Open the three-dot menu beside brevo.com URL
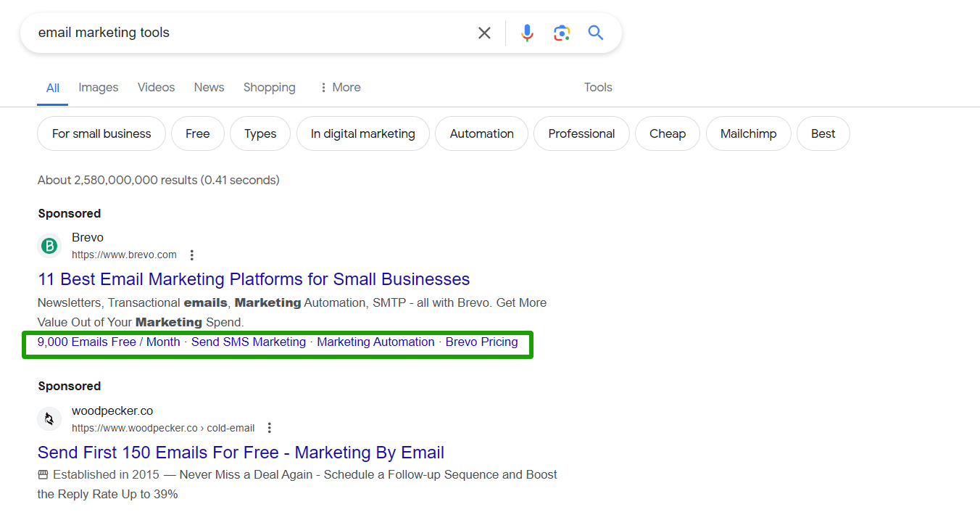Viewport: 980px width, 520px height. click(192, 255)
